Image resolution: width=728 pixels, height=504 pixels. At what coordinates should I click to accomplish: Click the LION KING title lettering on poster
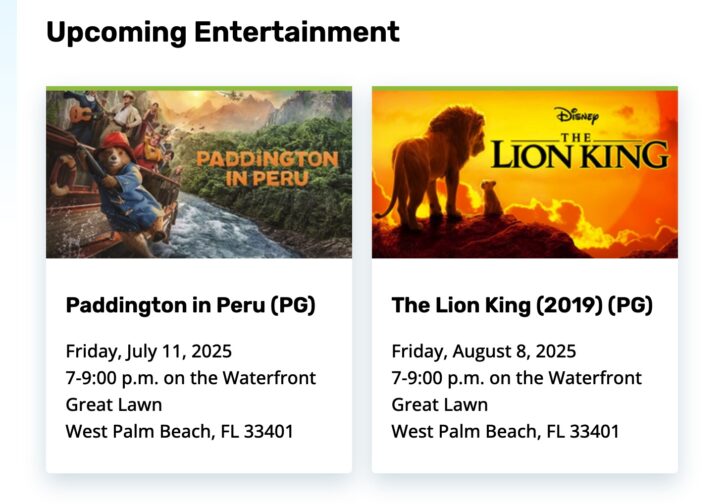tap(580, 155)
